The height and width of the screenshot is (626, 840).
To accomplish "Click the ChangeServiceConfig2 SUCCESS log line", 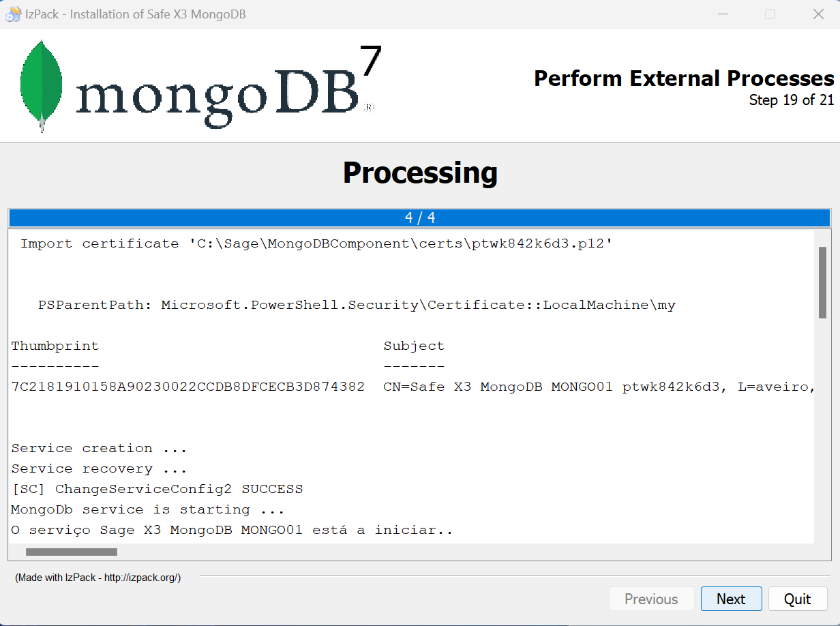I will pos(157,489).
